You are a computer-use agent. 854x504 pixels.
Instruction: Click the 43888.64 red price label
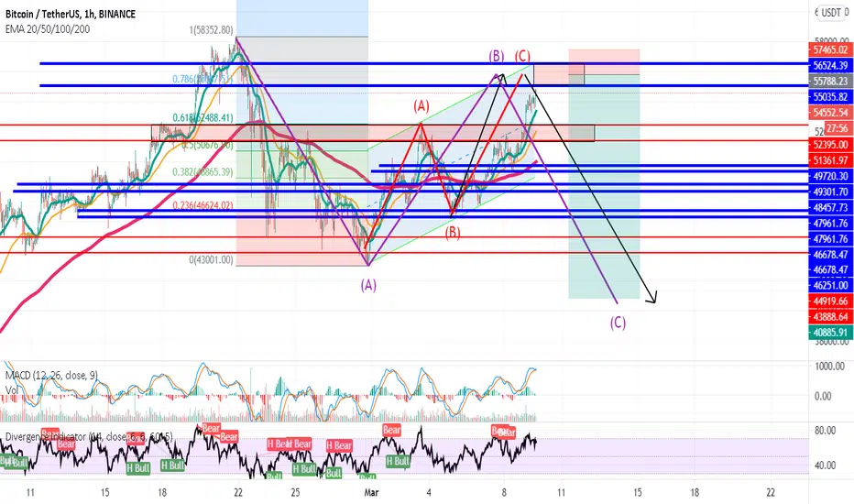[830, 316]
